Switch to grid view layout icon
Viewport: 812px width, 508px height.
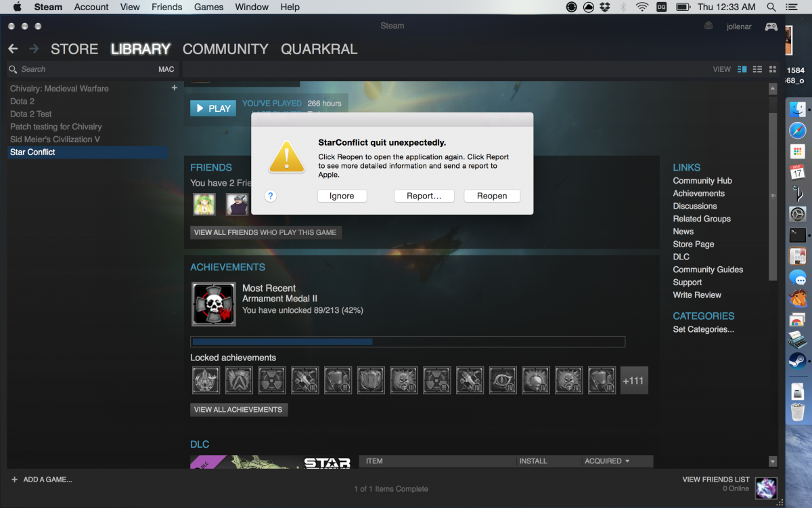[x=773, y=69]
